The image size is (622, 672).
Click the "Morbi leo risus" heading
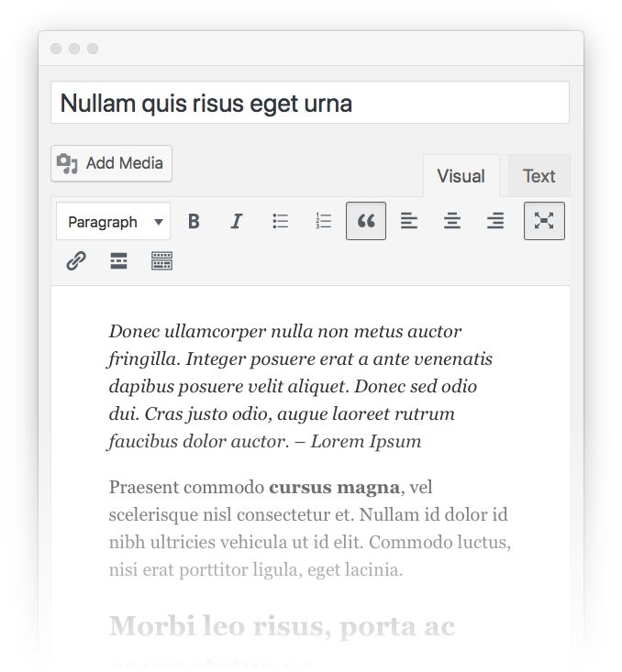(282, 626)
